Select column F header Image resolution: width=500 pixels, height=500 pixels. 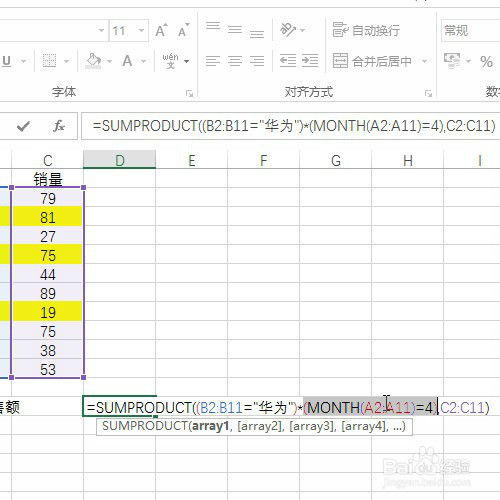tap(264, 160)
